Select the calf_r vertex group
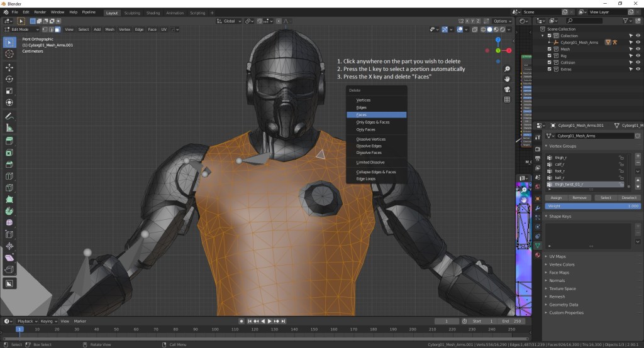This screenshot has width=644, height=348. coord(560,164)
